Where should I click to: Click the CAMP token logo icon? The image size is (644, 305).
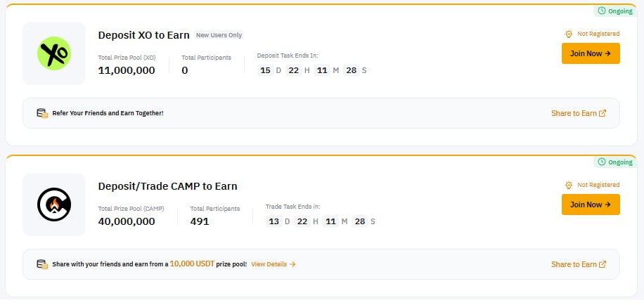coord(54,205)
